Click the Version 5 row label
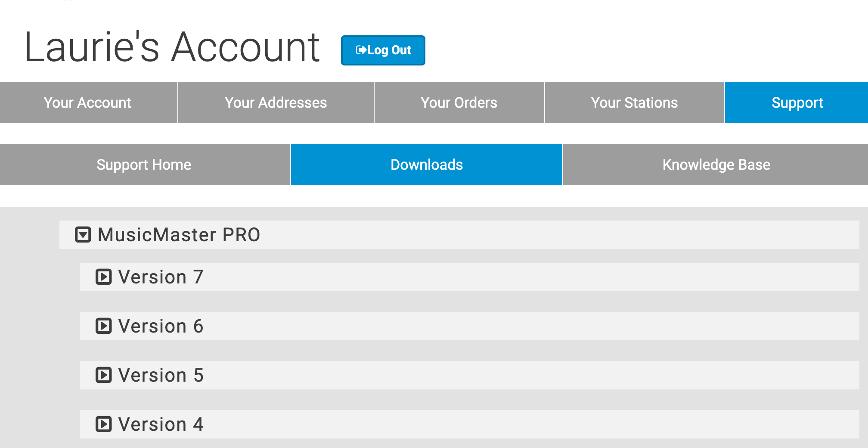The width and height of the screenshot is (868, 448). pos(161,375)
